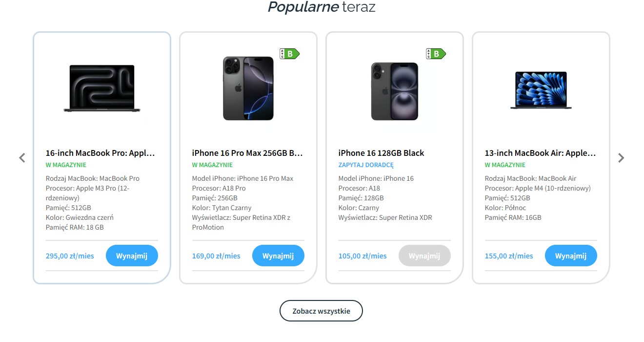The height and width of the screenshot is (342, 644).
Task: Open energy label on iPhone 16 Pro Max
Action: 289,54
